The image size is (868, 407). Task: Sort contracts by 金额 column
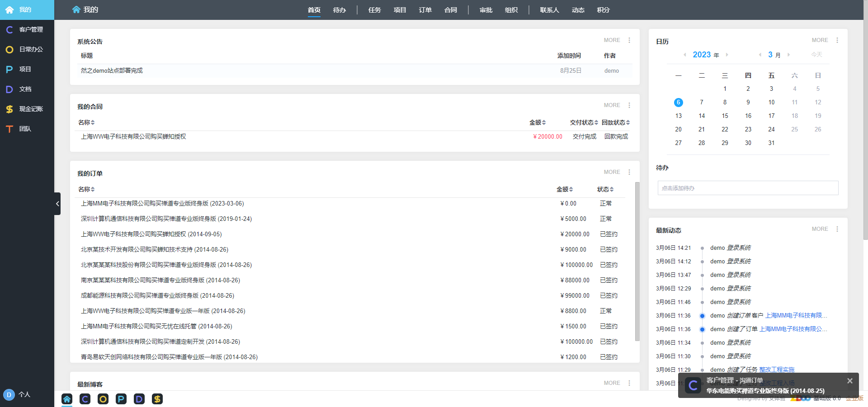[x=538, y=122]
